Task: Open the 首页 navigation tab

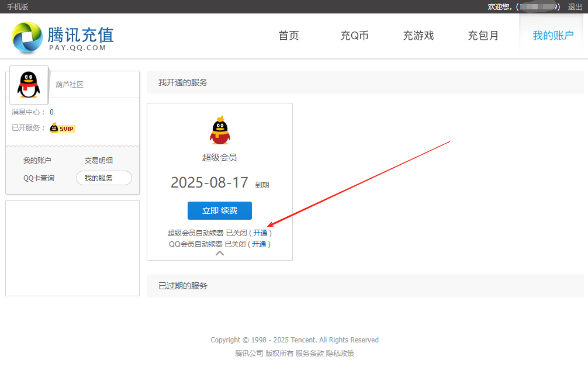Action: (288, 36)
